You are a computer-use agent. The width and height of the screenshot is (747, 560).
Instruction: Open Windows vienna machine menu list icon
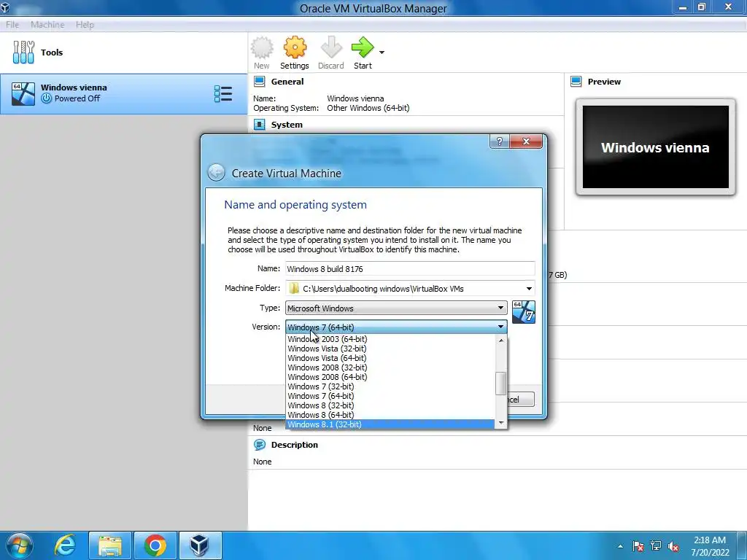tap(223, 94)
